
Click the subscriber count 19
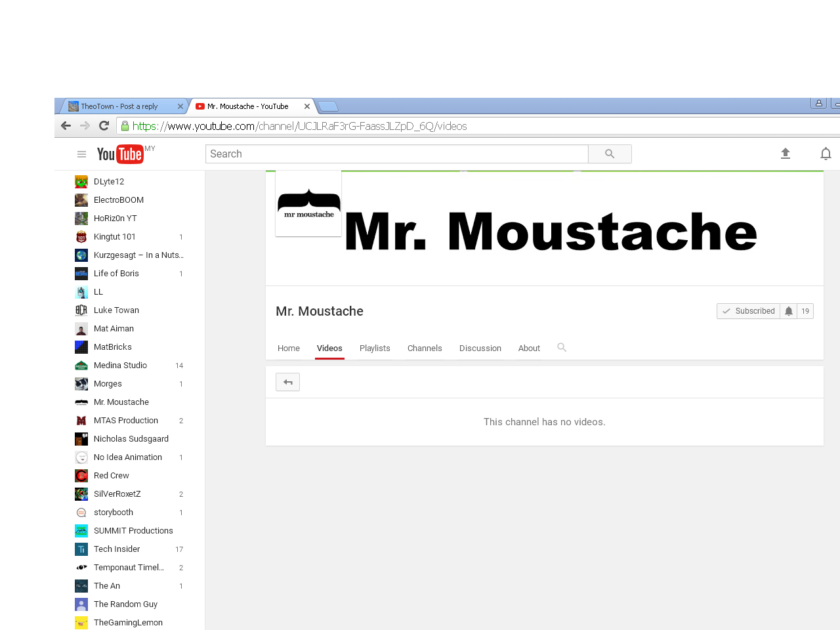coord(805,311)
